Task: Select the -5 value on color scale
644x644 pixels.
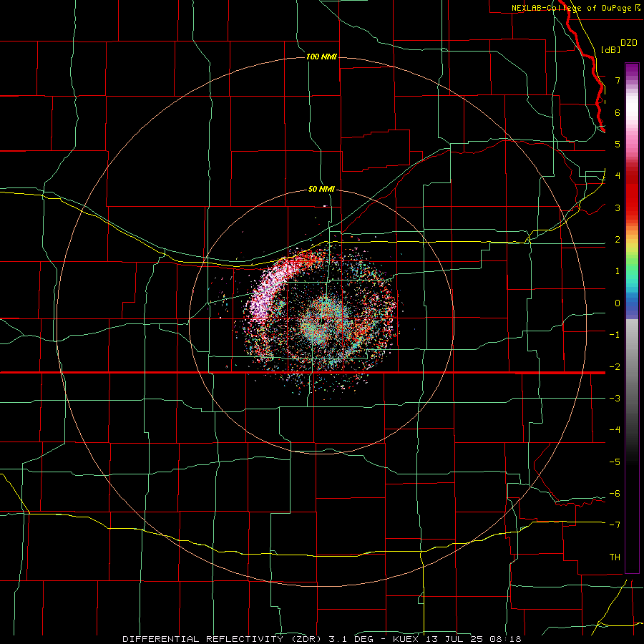Action: click(615, 462)
